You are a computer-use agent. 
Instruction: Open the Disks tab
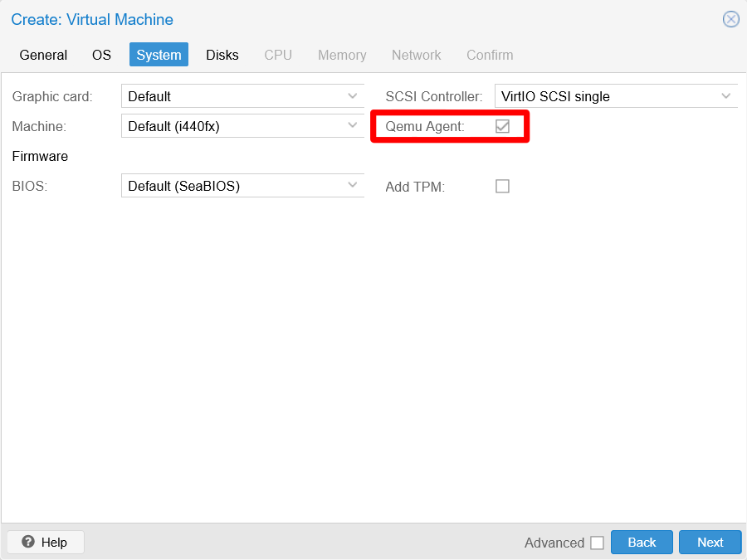pos(222,55)
